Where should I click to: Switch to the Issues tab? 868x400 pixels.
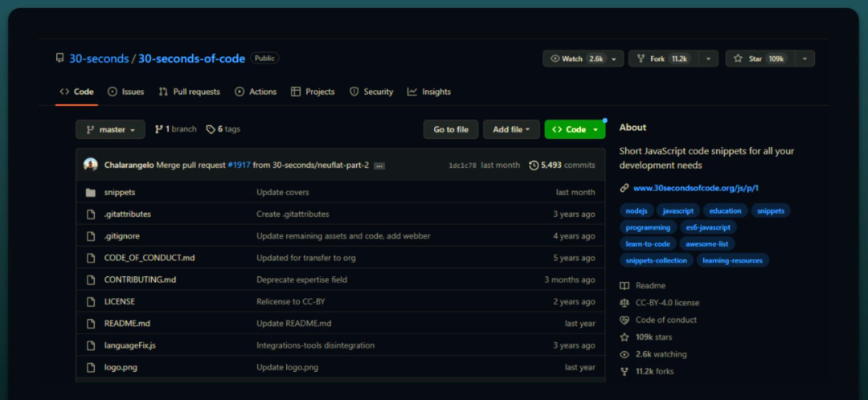[x=126, y=92]
